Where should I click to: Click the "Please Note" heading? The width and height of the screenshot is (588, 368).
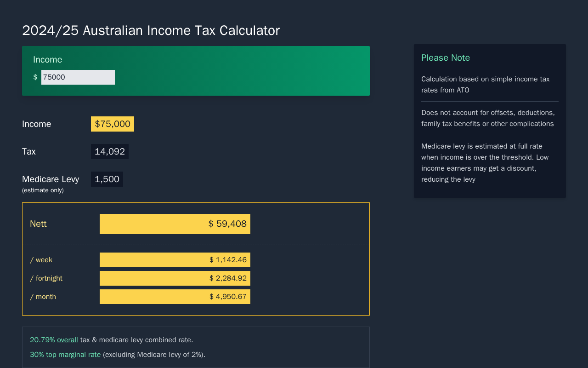446,58
